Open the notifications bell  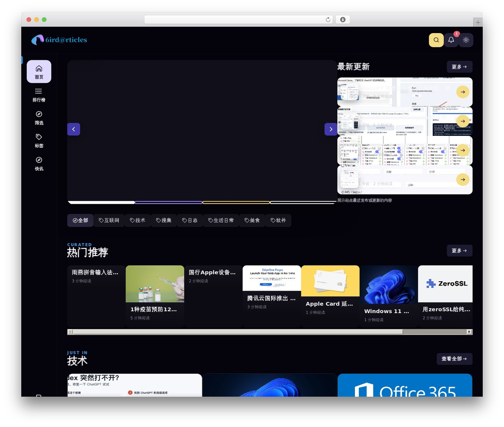point(451,40)
